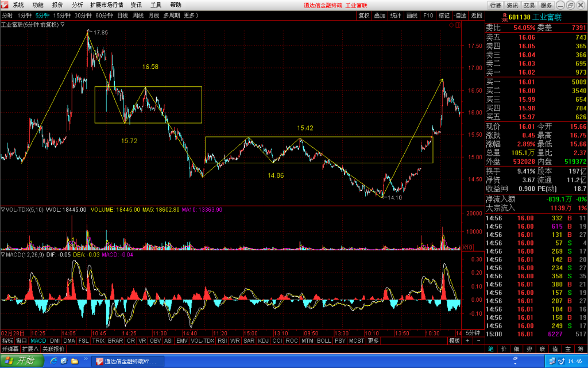The height and width of the screenshot is (368, 588).
Task: Click the 画线 drawing tool button
Action: tap(412, 16)
